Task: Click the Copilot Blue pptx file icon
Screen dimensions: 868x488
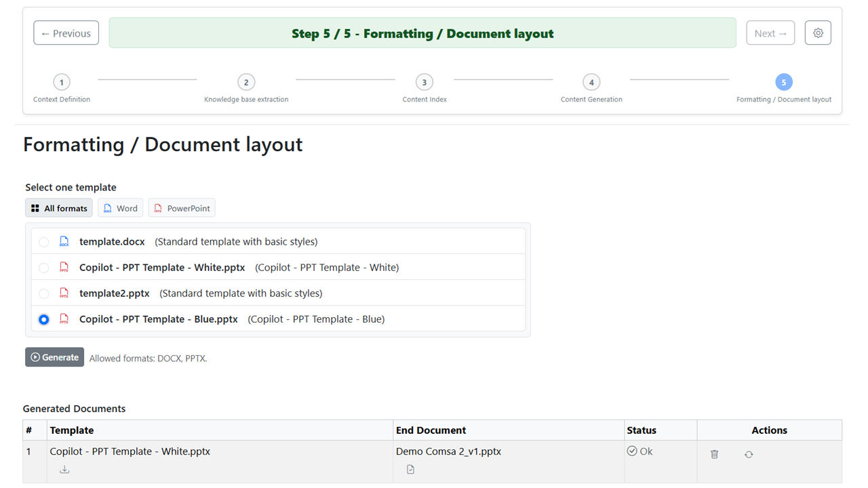Action: [64, 319]
